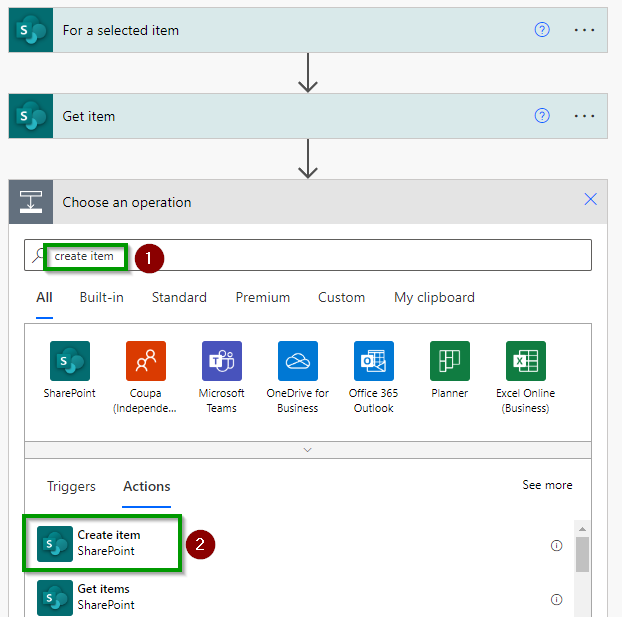The height and width of the screenshot is (617, 622).
Task: Choose the Create item SharePoint action
Action: [102, 543]
